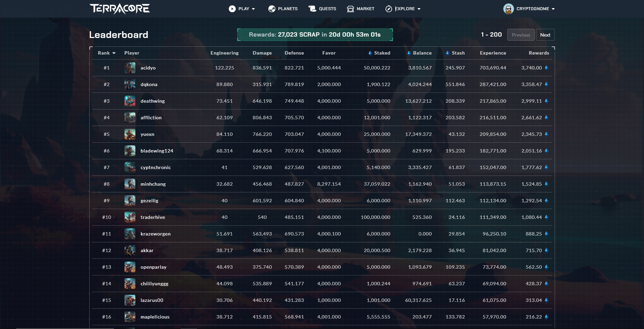Viewport: 644px width, 329px height.
Task: Open player maplelicious name link
Action: pos(155,317)
